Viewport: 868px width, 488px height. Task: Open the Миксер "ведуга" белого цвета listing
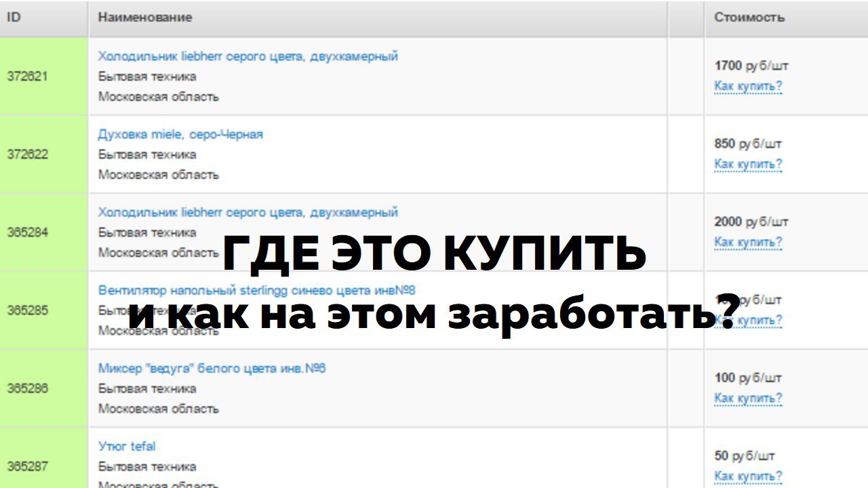coord(212,369)
